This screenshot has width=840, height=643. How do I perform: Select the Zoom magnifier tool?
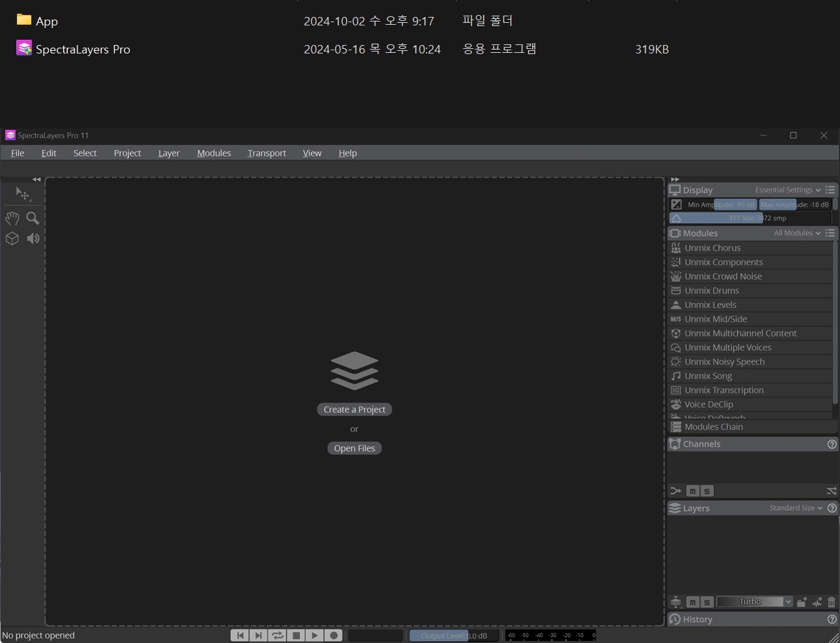coord(33,218)
